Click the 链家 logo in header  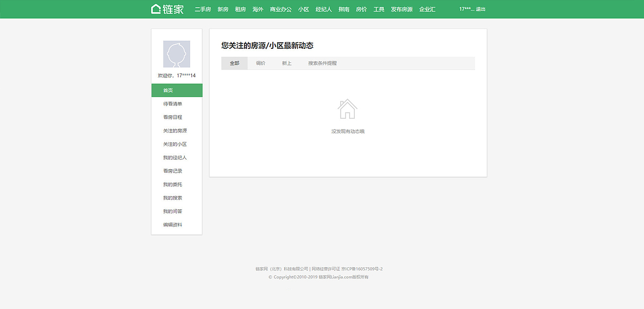pyautogui.click(x=167, y=9)
